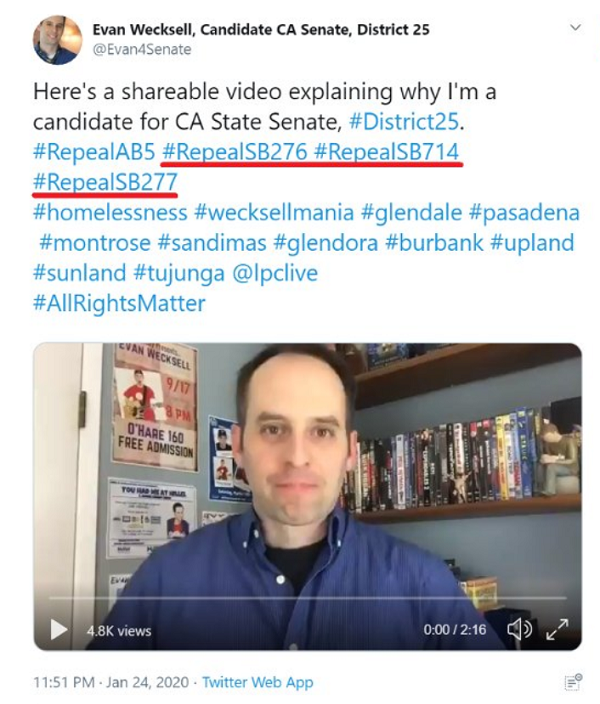Click the Twitter Web App source link
The image size is (600, 704).
click(x=257, y=682)
